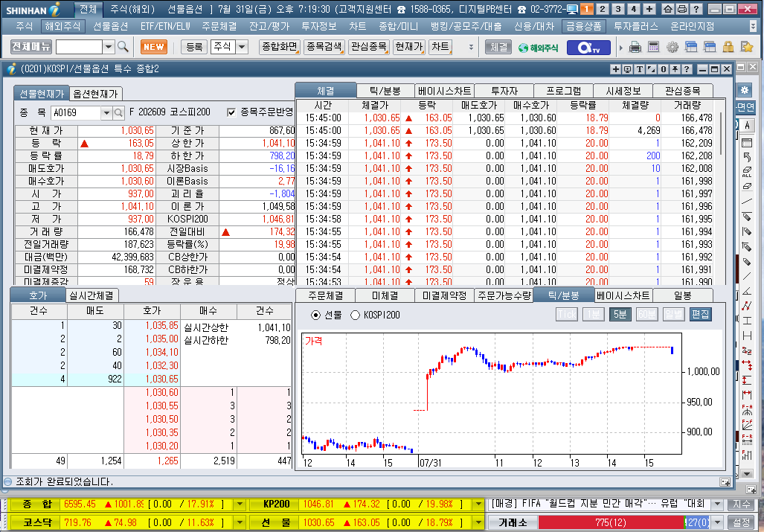764x532 pixels.
Task: Click the toolbar print document icon
Action: click(635, 48)
